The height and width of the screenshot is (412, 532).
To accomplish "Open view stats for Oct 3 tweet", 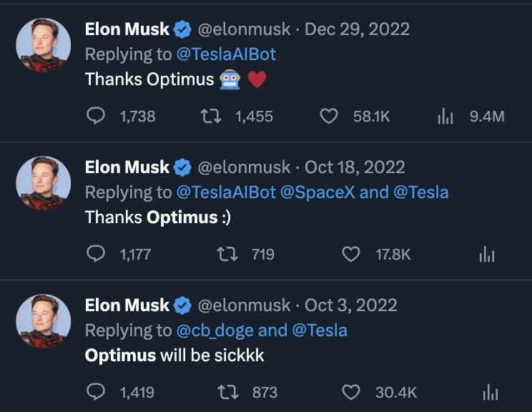I will click(491, 392).
